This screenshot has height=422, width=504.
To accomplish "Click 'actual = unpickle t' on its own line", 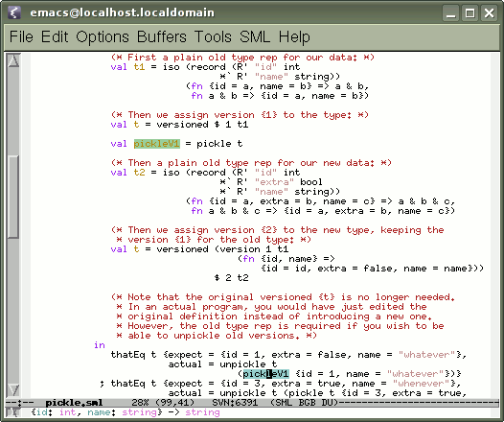I will (222, 364).
